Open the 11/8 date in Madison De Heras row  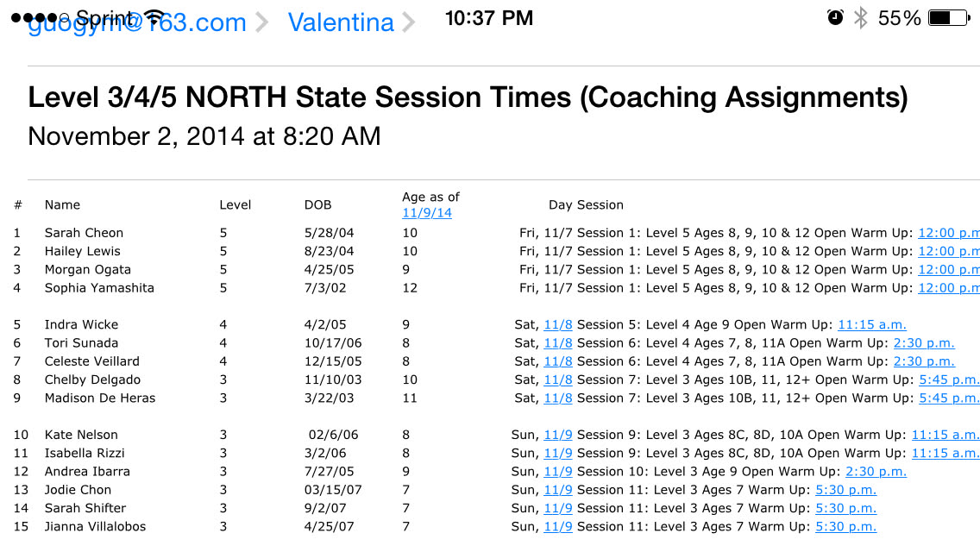click(558, 398)
